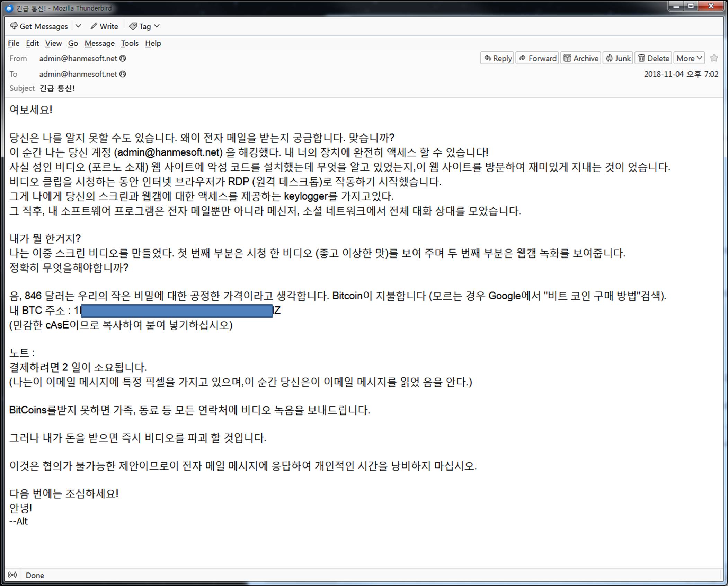
Task: Toggle the star on this message
Action: (714, 58)
